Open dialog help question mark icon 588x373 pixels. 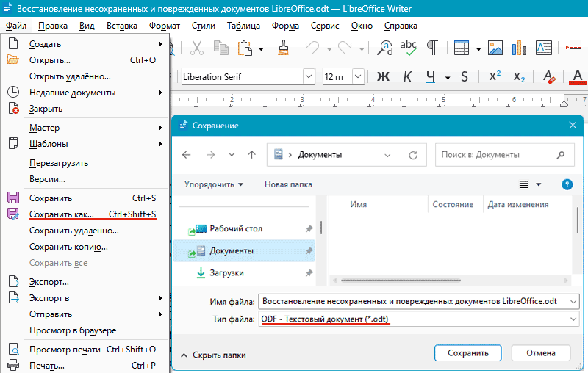click(x=567, y=184)
